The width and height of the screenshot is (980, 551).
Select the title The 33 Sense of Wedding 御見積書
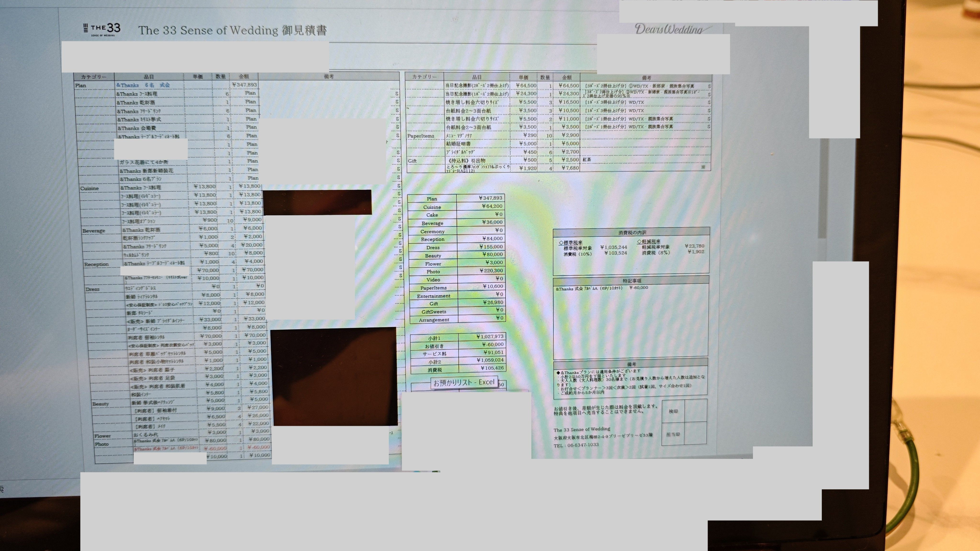pos(233,30)
